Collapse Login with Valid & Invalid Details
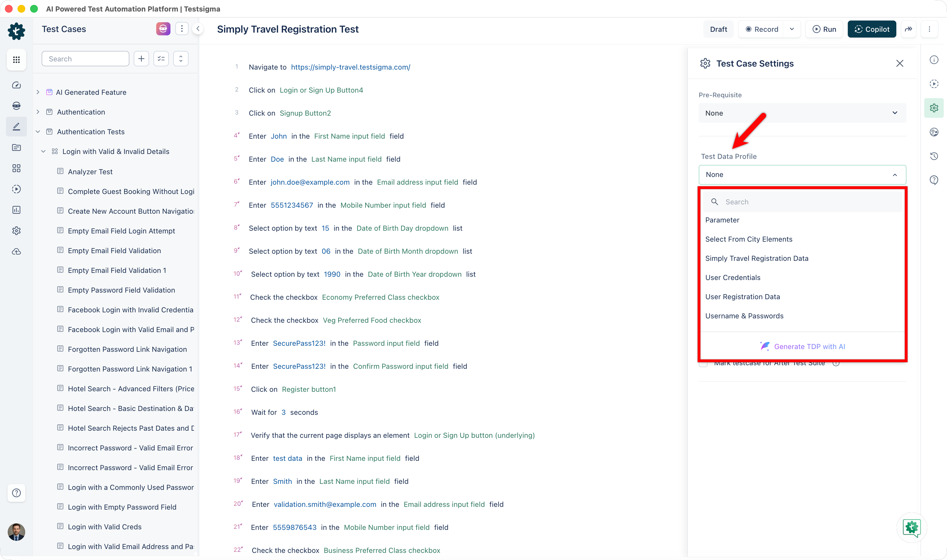Viewport: 947px width, 560px height. 43,151
